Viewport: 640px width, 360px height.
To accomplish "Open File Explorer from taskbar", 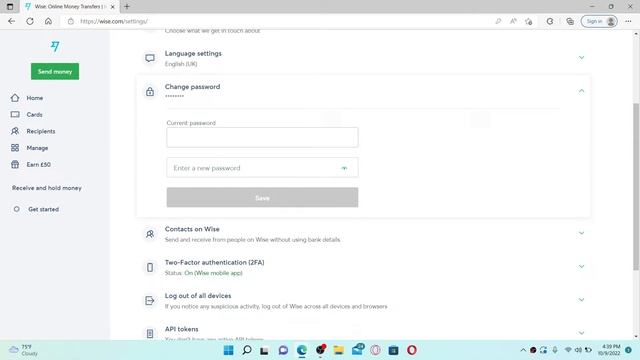I will coord(338,350).
